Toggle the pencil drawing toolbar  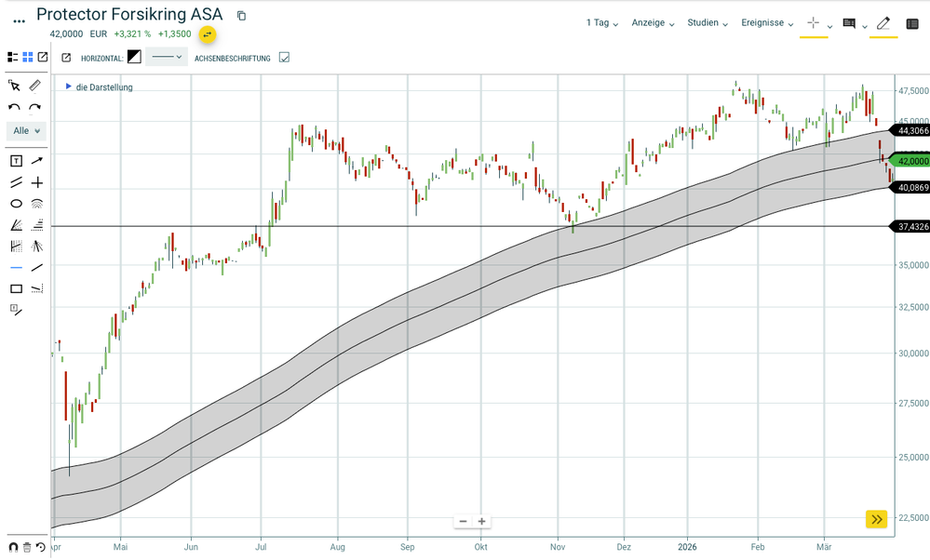pos(883,23)
